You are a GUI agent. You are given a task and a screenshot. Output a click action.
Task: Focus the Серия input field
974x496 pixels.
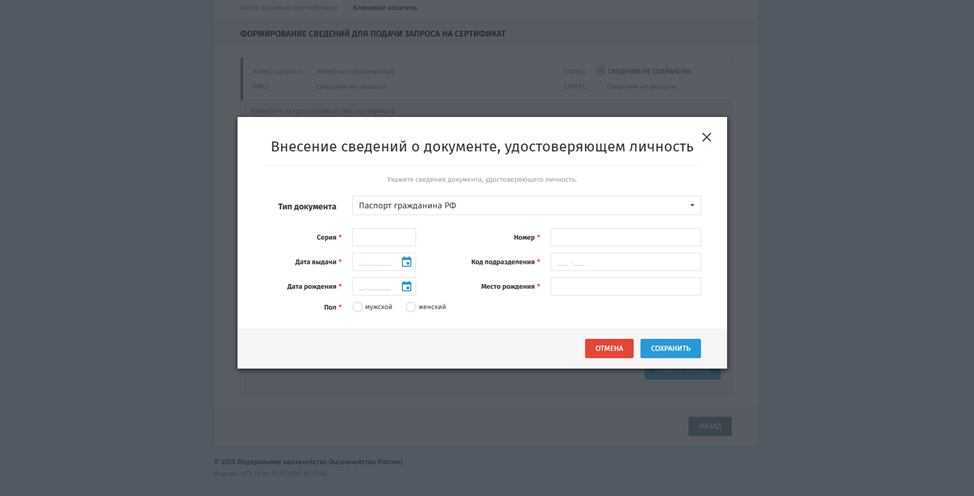pos(384,238)
